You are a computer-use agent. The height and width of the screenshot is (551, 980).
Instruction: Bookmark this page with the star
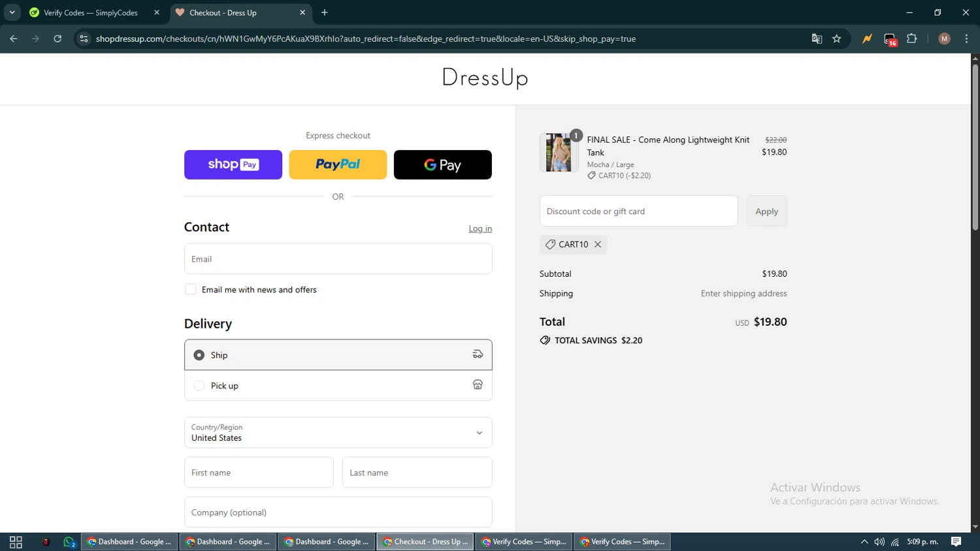pos(837,39)
